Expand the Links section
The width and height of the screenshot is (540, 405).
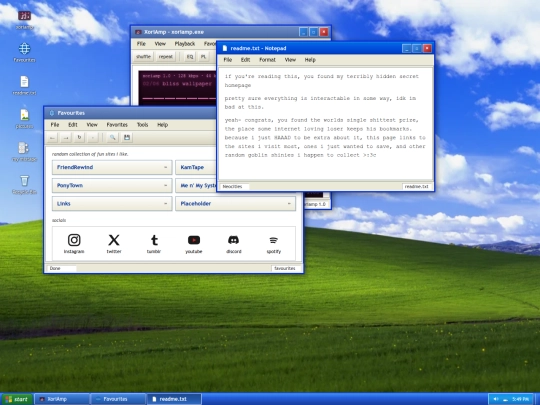coord(112,204)
